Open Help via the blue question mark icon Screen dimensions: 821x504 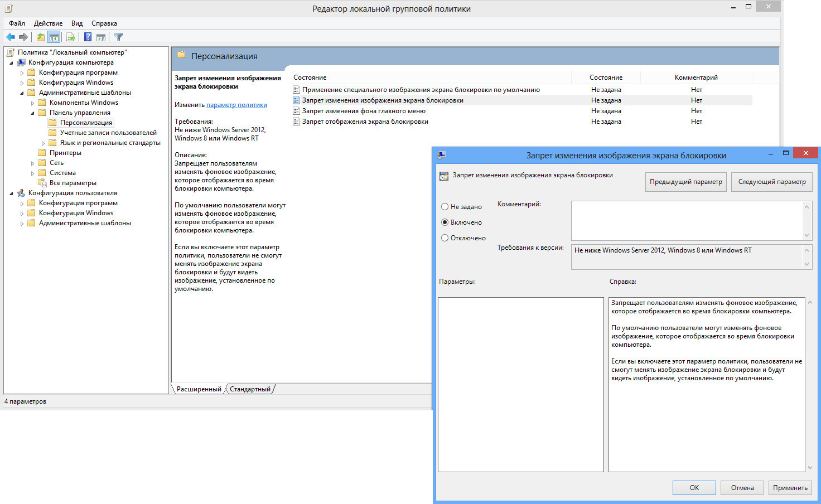pyautogui.click(x=88, y=37)
